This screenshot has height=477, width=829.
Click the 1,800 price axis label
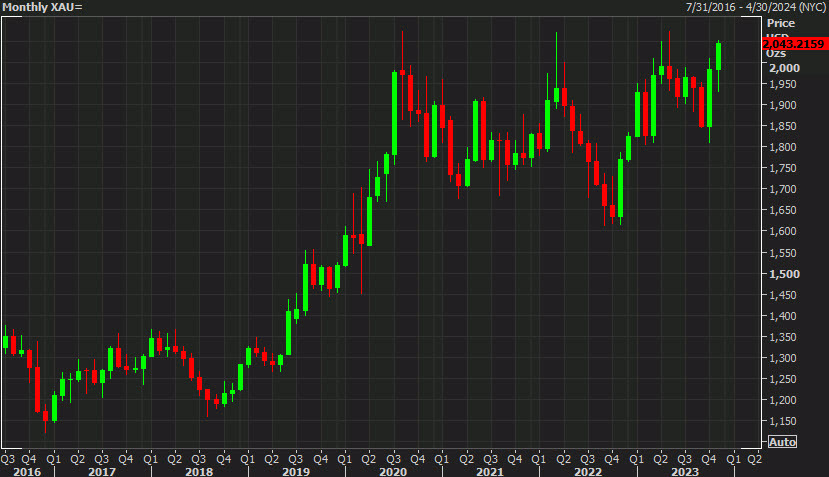click(783, 147)
